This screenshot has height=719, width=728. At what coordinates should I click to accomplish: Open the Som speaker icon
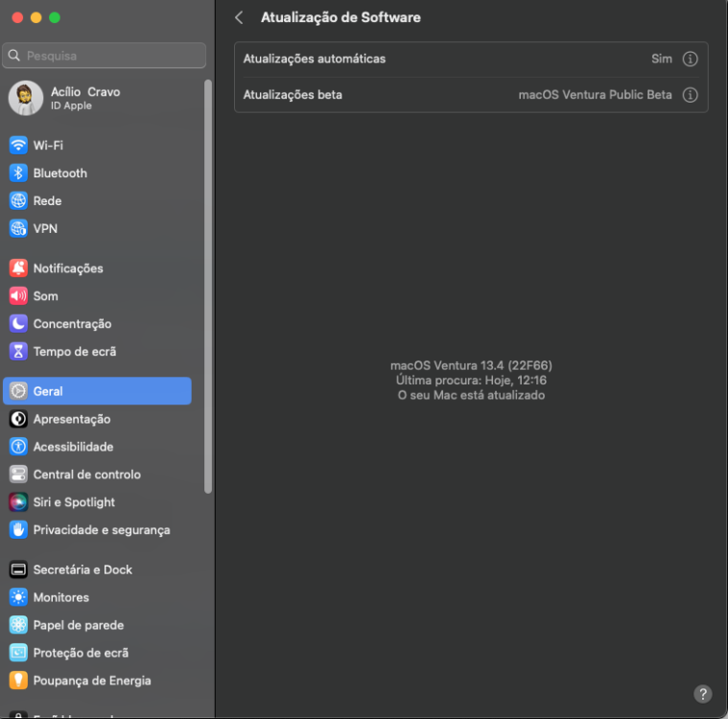coord(18,296)
